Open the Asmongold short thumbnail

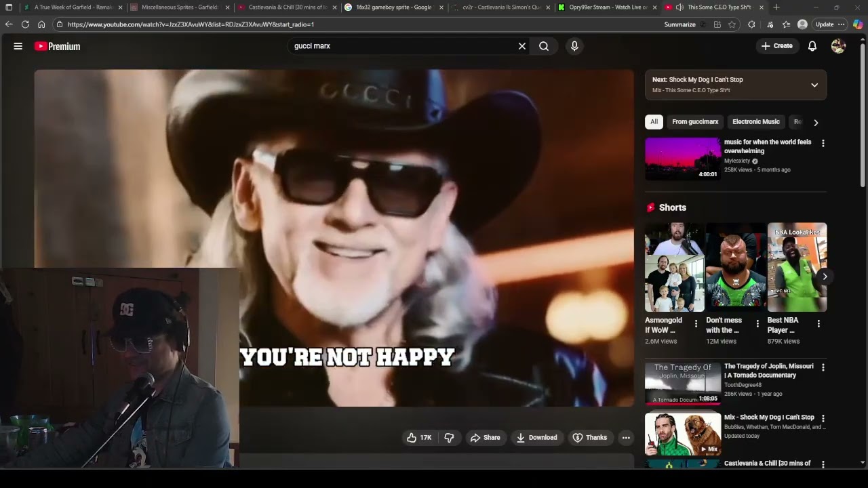[x=675, y=267]
